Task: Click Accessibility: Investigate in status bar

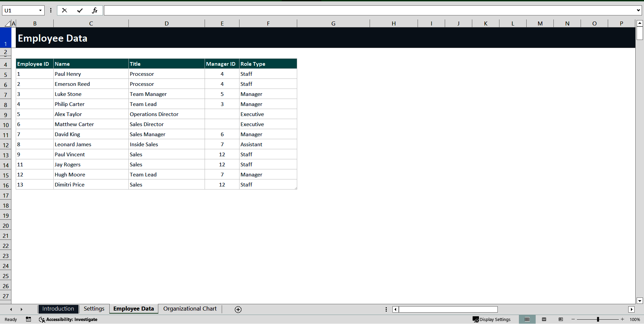Action: tap(68, 319)
